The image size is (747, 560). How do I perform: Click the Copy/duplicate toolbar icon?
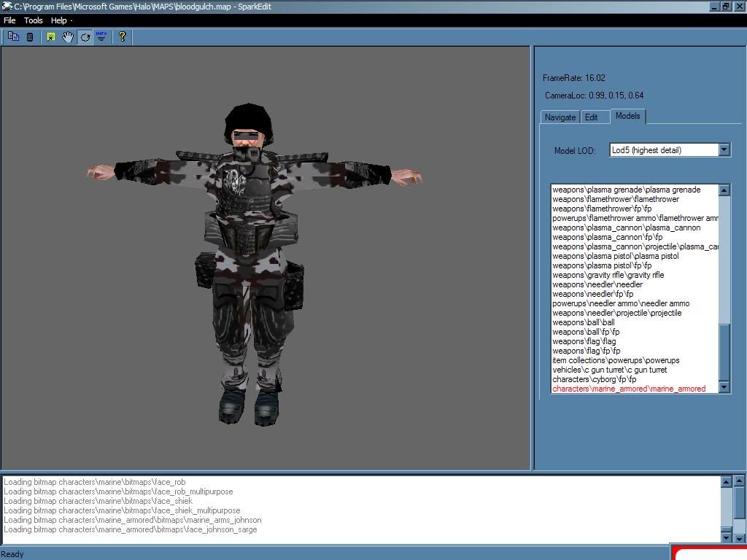pos(13,36)
